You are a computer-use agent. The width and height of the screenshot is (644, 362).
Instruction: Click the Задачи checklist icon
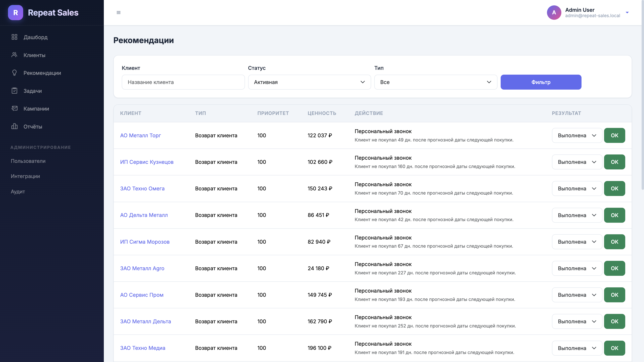(15, 91)
